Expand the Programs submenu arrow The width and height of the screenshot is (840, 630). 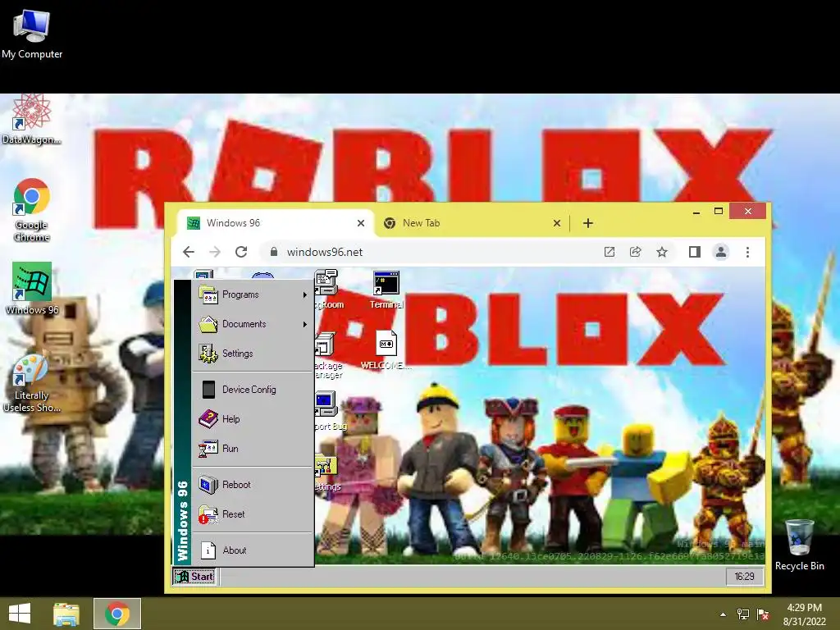click(305, 294)
